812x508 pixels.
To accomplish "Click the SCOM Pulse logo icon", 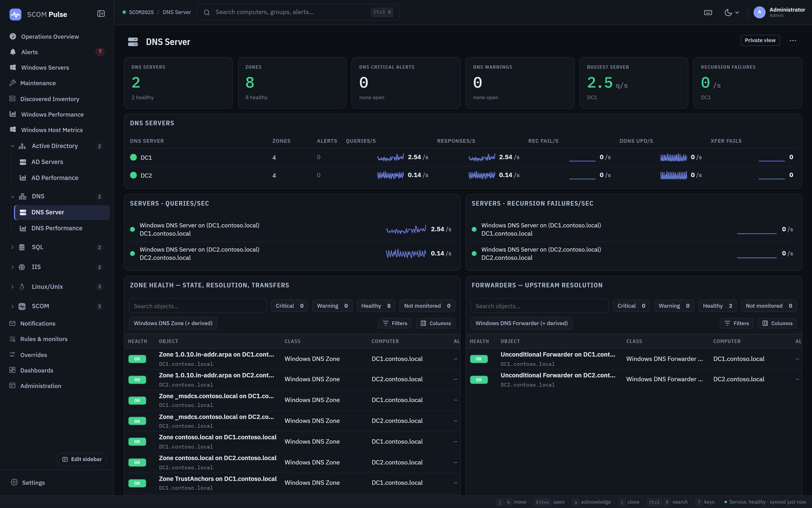I will pyautogui.click(x=15, y=14).
